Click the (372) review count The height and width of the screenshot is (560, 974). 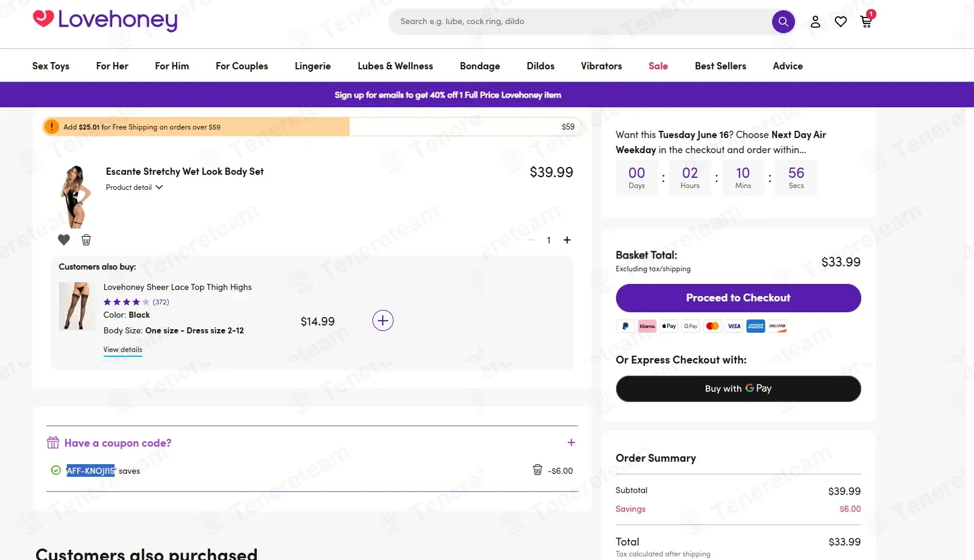pos(161,302)
